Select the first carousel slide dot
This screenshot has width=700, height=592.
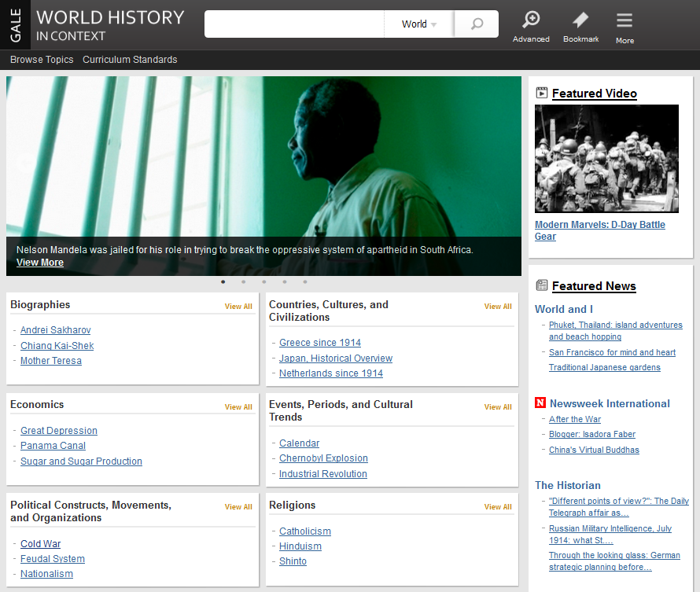pos(223,281)
